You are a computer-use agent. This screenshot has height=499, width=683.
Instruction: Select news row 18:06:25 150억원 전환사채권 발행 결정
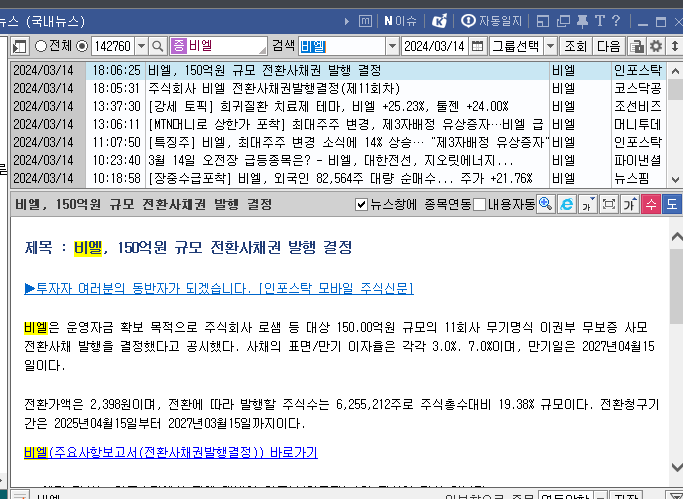click(338, 70)
